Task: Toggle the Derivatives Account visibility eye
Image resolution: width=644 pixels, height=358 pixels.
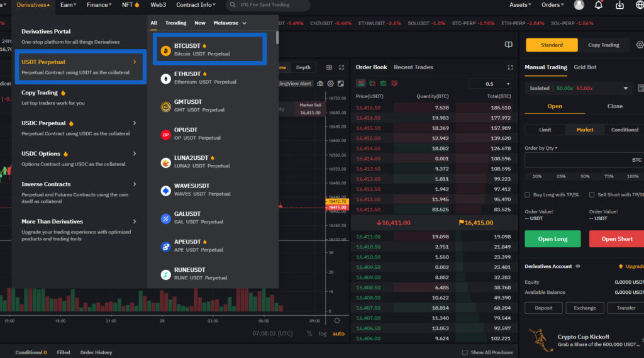Action: point(578,266)
